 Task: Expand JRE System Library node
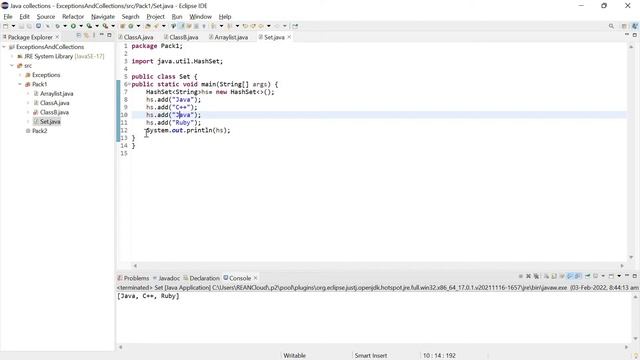coord(12,56)
